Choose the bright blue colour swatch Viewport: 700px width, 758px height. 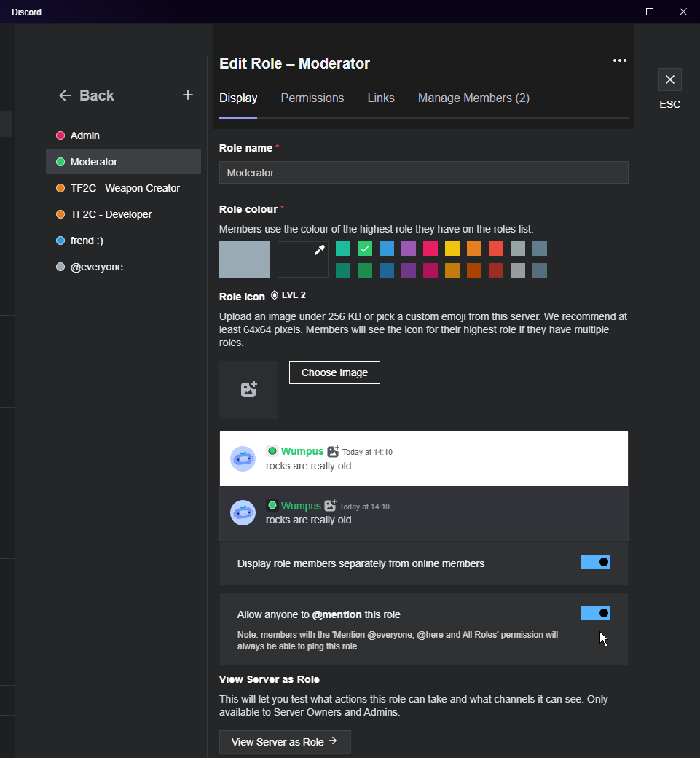387,249
